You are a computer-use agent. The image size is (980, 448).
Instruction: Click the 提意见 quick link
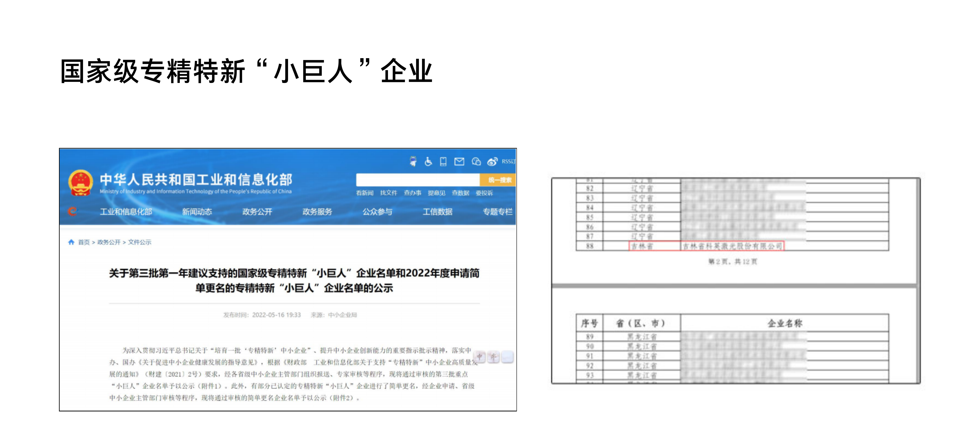pyautogui.click(x=436, y=193)
